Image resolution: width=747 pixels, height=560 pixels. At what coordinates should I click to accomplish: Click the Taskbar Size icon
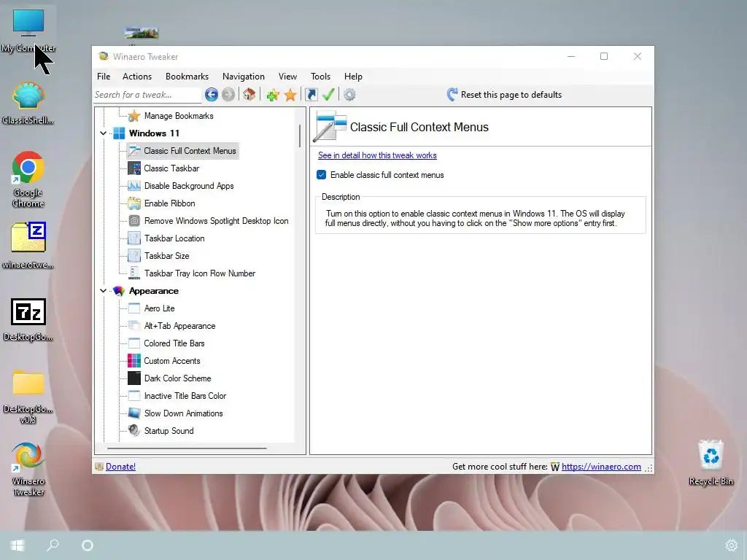click(x=134, y=256)
